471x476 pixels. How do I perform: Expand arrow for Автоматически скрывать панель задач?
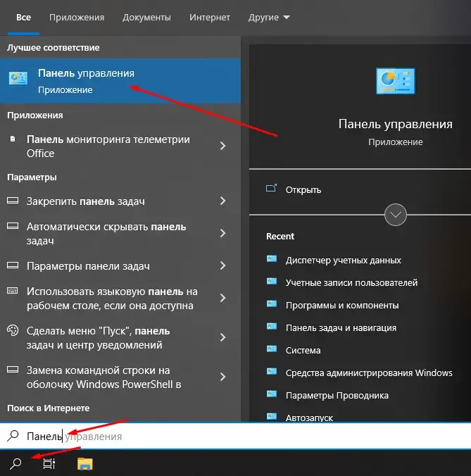click(x=223, y=233)
